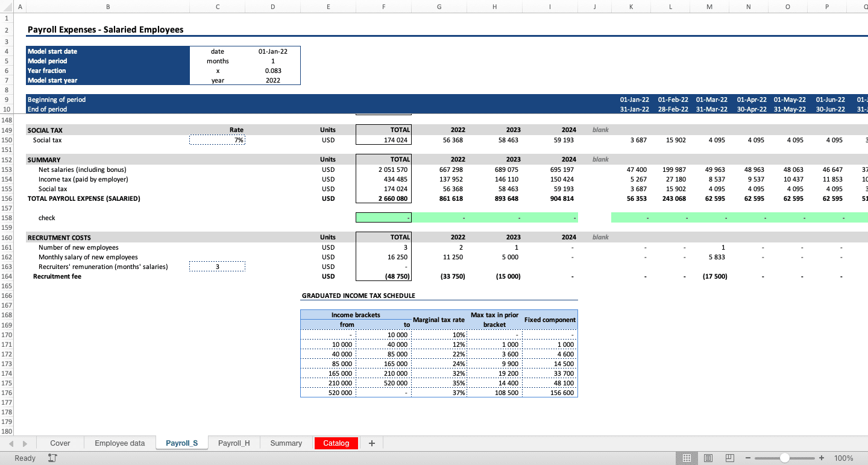Click Income tax total 434 485
The height and width of the screenshot is (465, 868).
coord(383,179)
